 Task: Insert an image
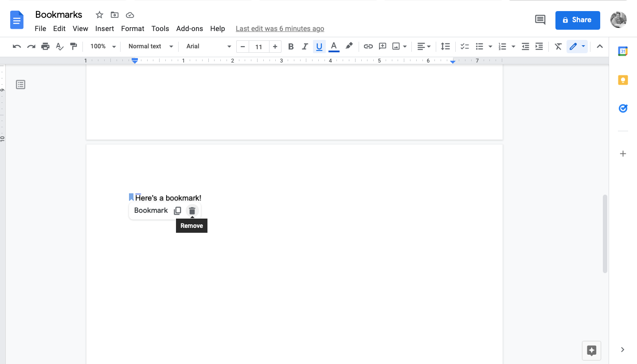(x=397, y=46)
